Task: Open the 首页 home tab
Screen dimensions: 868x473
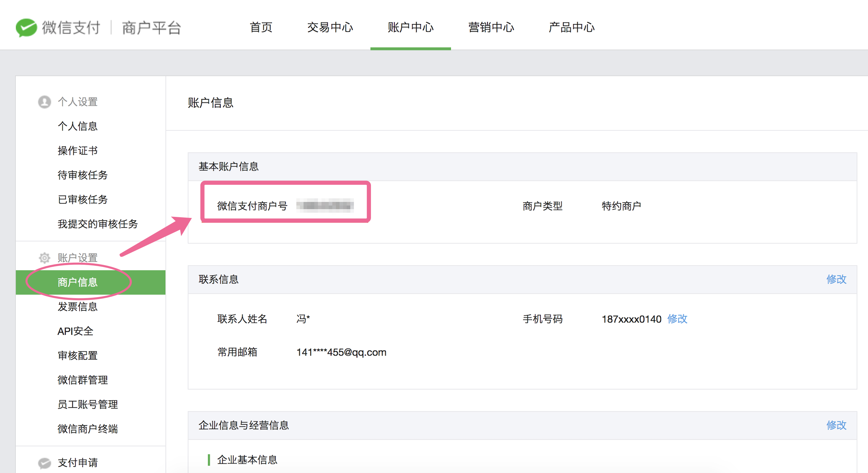Action: [x=261, y=27]
